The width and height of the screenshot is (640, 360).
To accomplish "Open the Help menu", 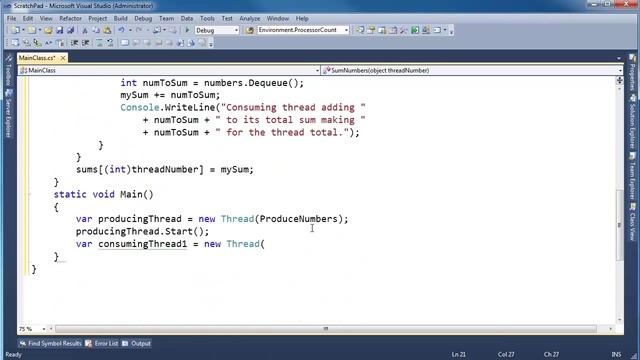I will point(302,18).
